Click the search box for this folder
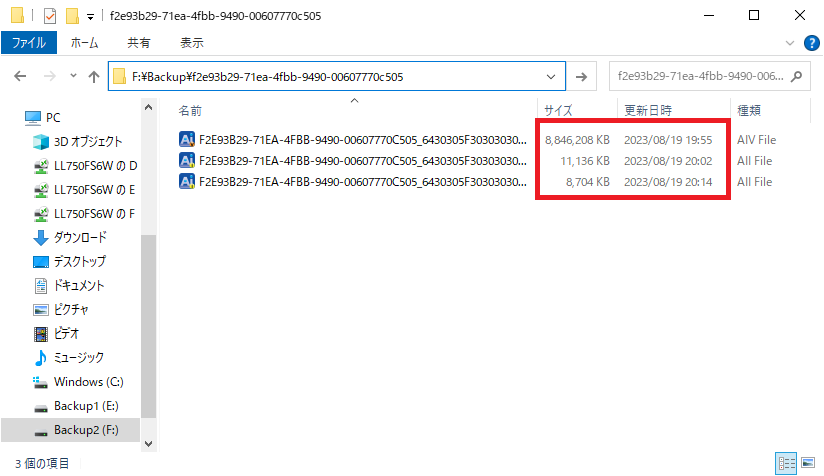 (x=709, y=77)
